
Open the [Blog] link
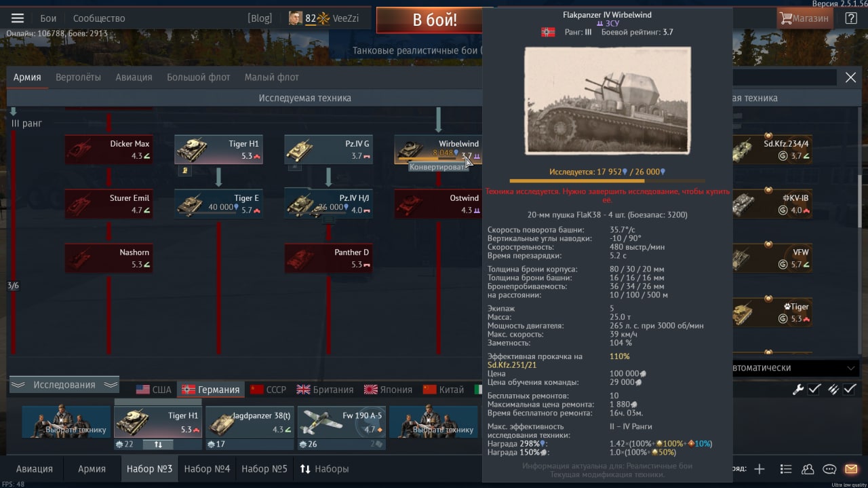tap(260, 18)
